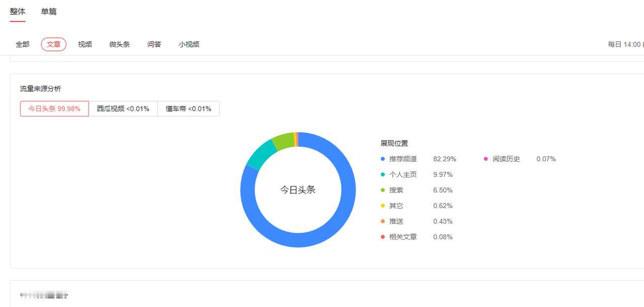
Task: Click the 0.43% value
Action: pos(443,221)
